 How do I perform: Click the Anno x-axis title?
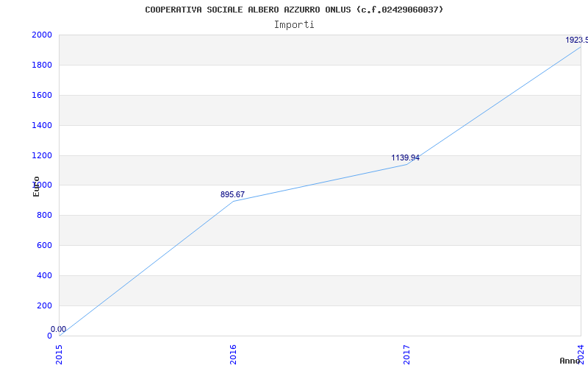click(x=570, y=361)
